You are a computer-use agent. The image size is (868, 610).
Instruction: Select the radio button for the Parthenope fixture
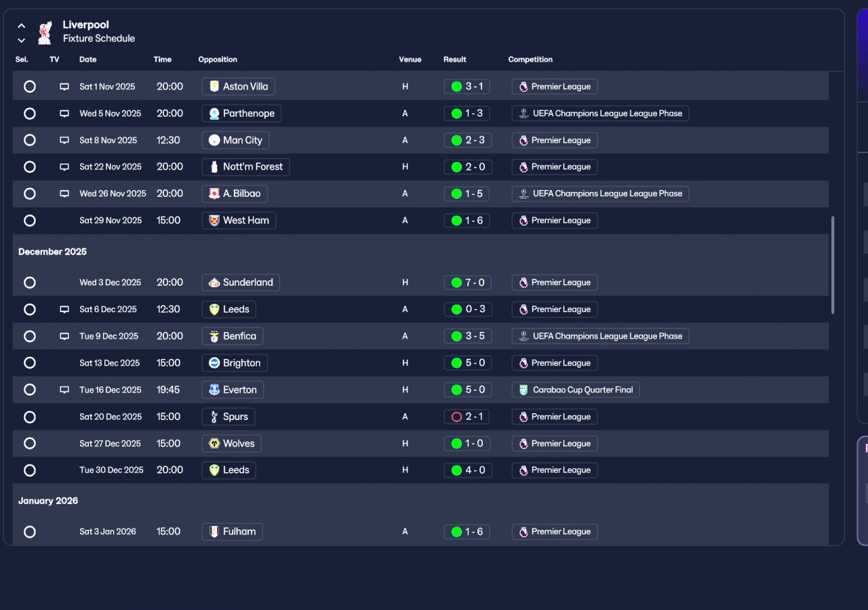coord(30,113)
